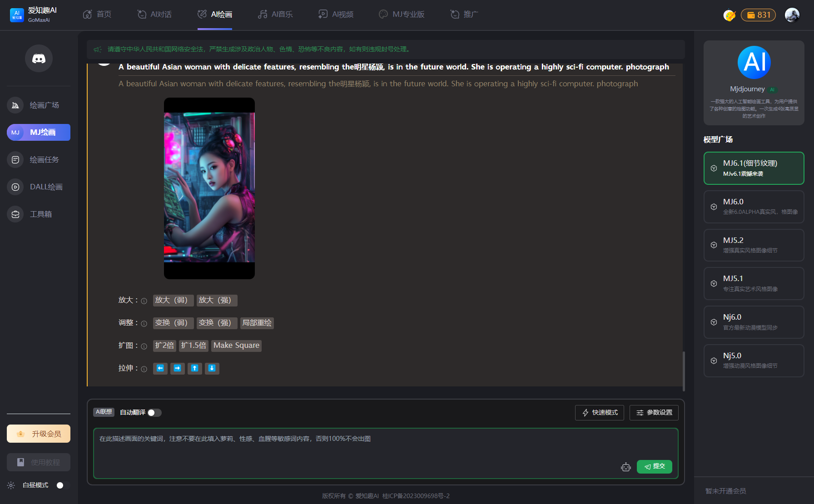Open the generated woman image thumbnail
Viewport: 814px width, 504px height.
(209, 188)
